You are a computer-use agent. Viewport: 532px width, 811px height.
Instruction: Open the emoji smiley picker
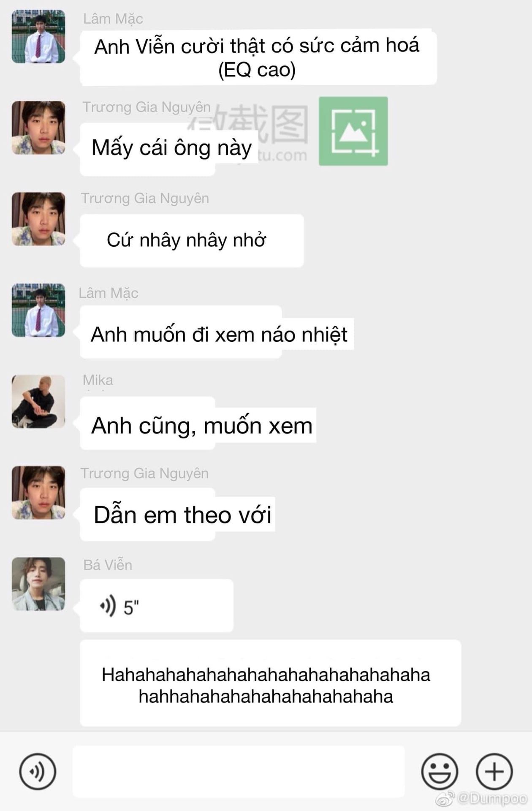click(440, 771)
